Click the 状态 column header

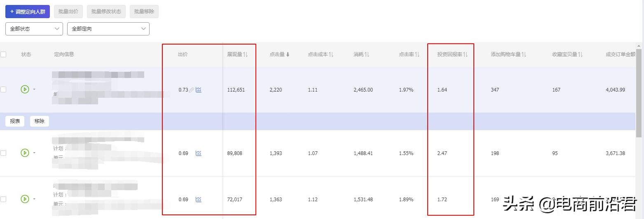(26, 54)
